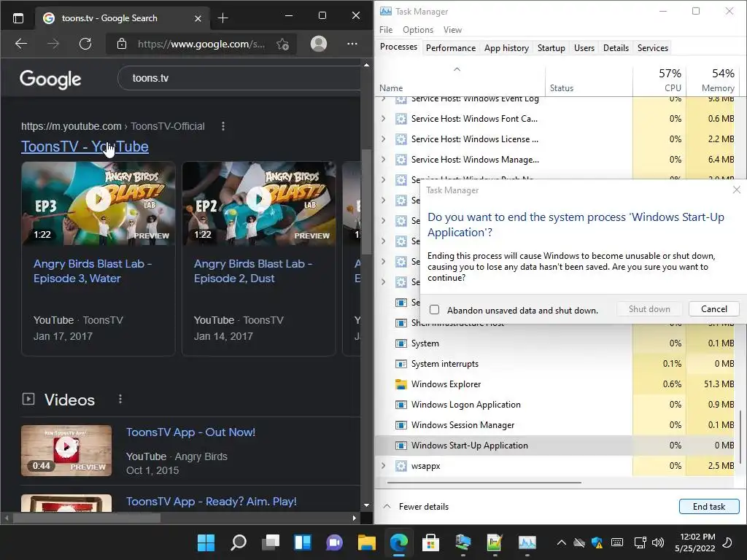Open ToonsTV - YouTube link
Image resolution: width=747 pixels, height=560 pixels.
(x=85, y=147)
